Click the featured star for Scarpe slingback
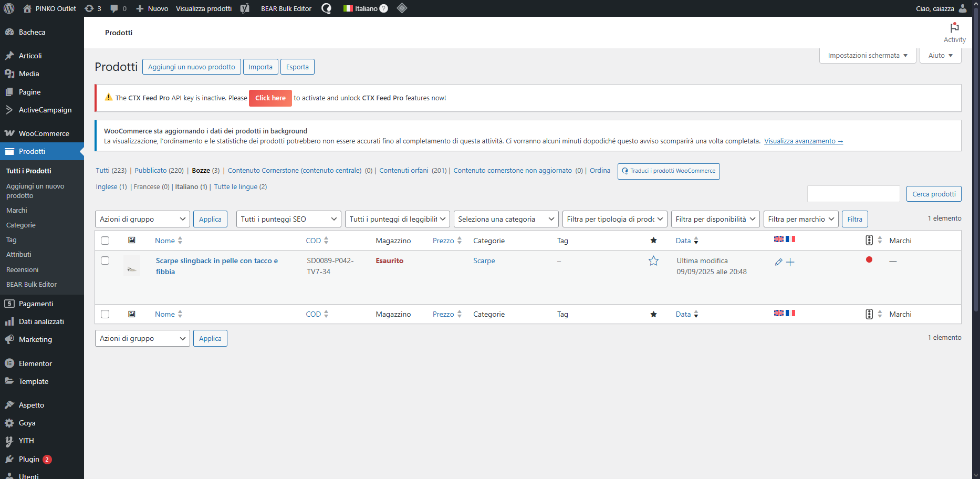The height and width of the screenshot is (479, 980). point(653,261)
